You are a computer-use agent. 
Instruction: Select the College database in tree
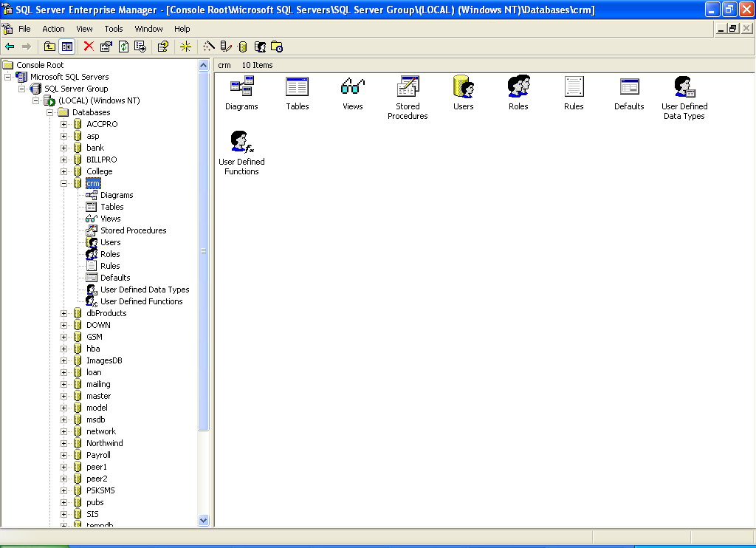tap(100, 171)
